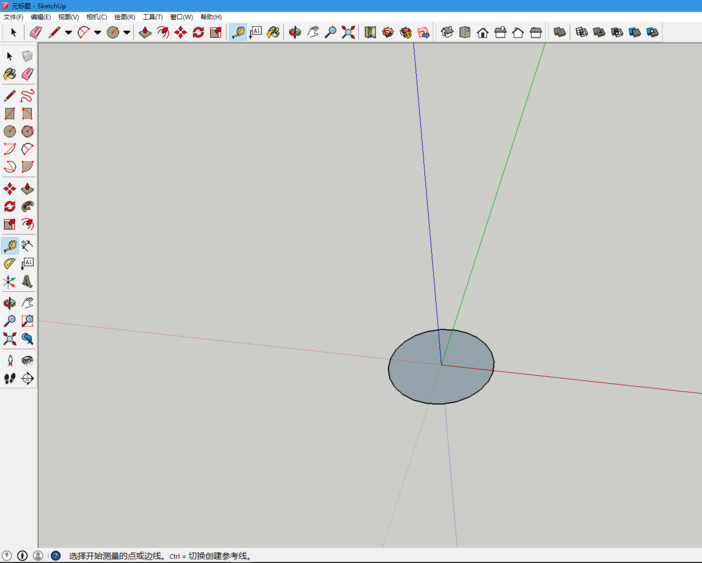Activate the Follow Me tool

point(27,206)
